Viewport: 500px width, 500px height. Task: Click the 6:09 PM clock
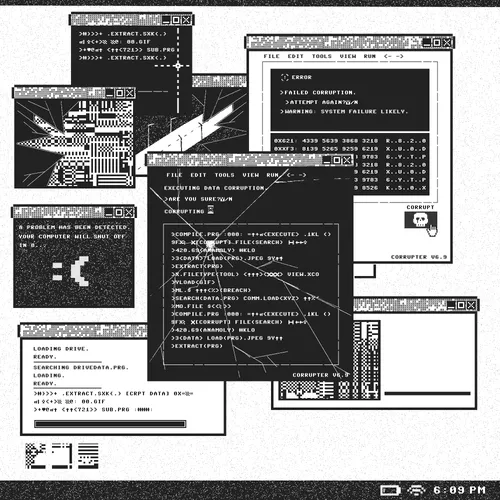pos(459,490)
